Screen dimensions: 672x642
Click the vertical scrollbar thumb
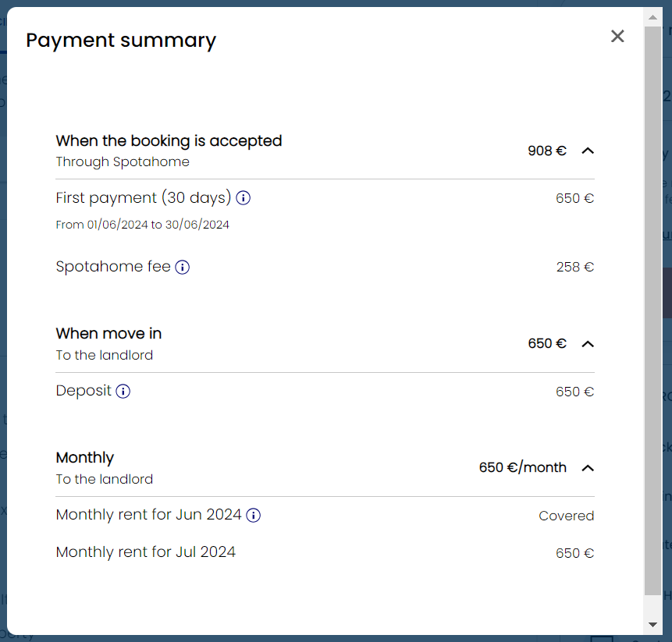coord(652,312)
